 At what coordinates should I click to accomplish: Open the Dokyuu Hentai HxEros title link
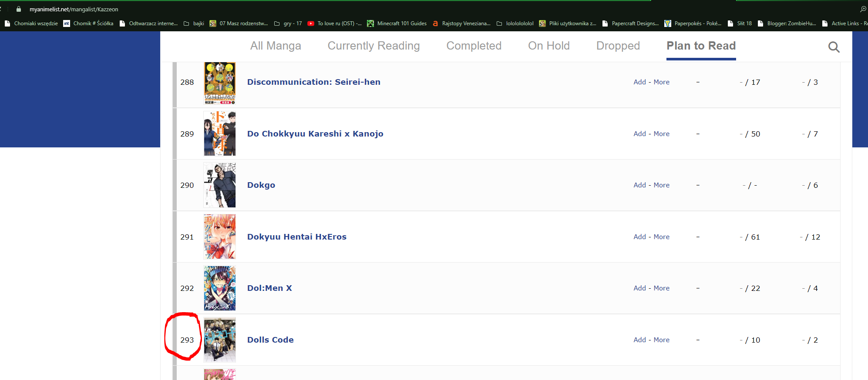pyautogui.click(x=297, y=237)
